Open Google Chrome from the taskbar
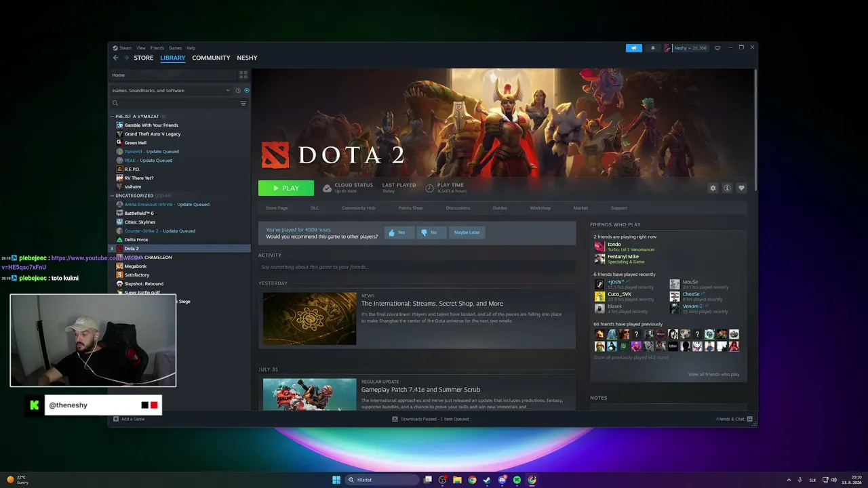Screen dimensions: 868x488 click(472, 480)
